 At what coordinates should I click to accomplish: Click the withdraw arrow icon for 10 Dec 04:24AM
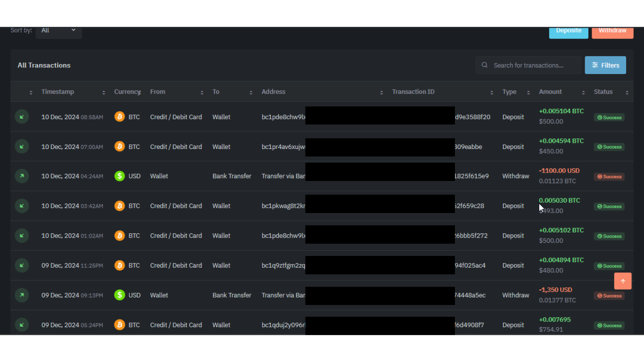[x=22, y=176]
